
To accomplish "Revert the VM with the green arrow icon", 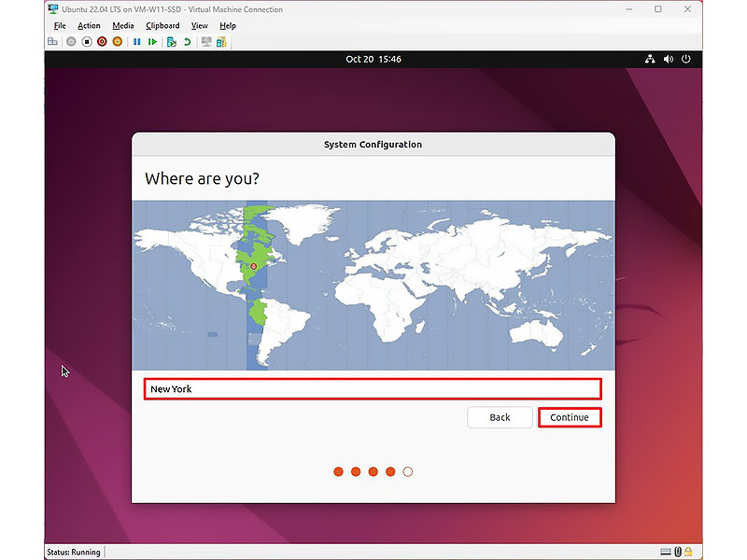I will click(188, 42).
